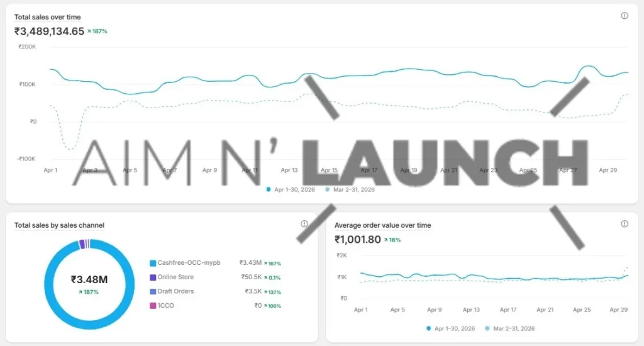The height and width of the screenshot is (346, 644).
Task: Open the Average order value over time title
Action: (x=382, y=225)
